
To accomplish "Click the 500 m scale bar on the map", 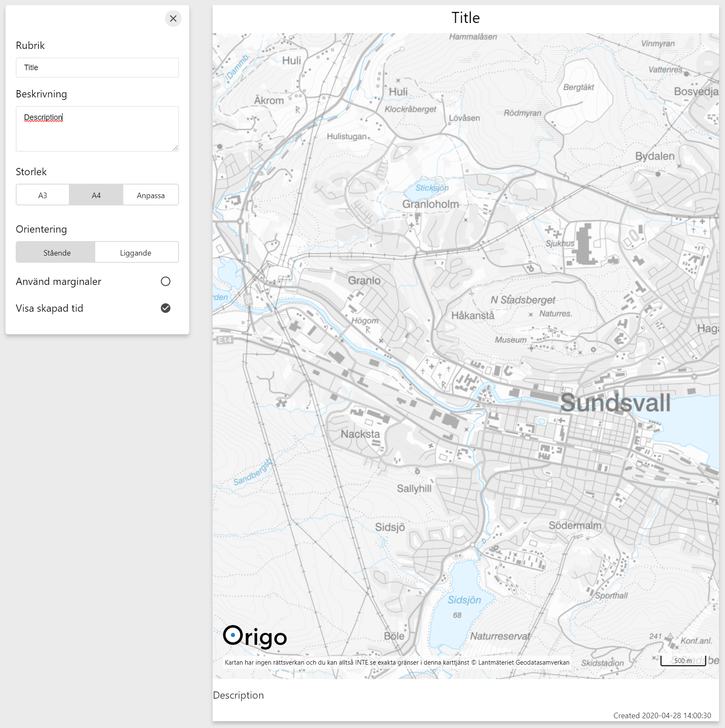I will pyautogui.click(x=682, y=660).
